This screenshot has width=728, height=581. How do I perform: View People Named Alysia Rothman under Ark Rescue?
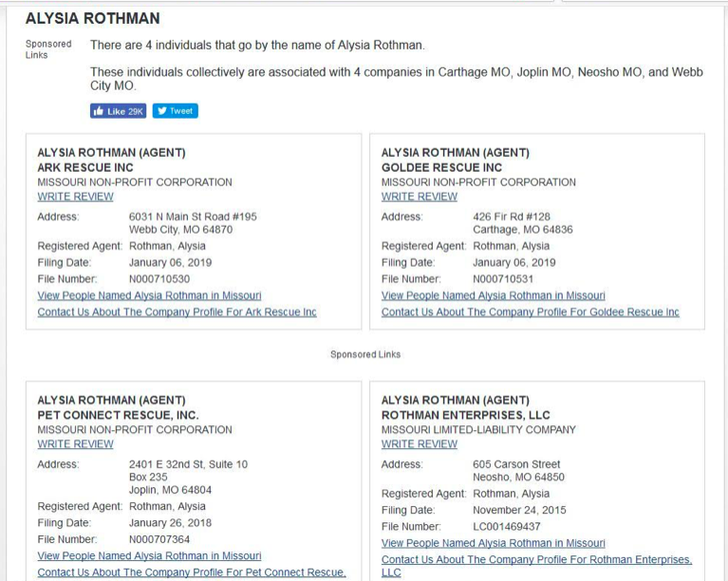coord(149,295)
